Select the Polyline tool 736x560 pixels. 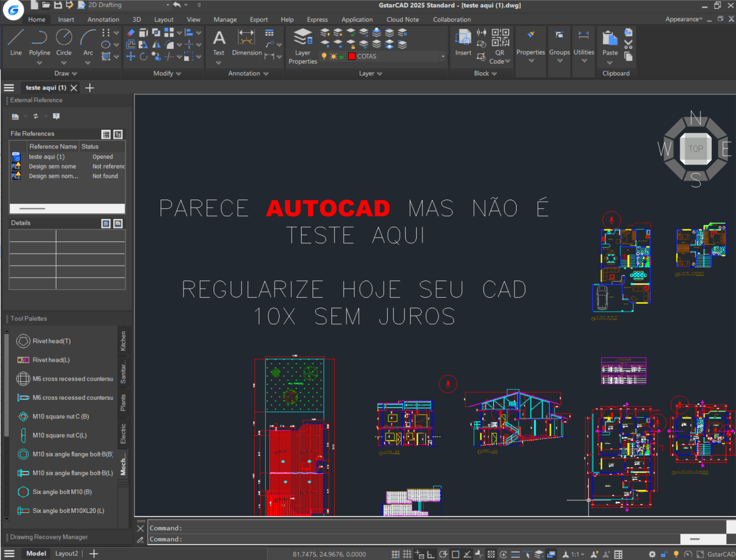(x=39, y=39)
